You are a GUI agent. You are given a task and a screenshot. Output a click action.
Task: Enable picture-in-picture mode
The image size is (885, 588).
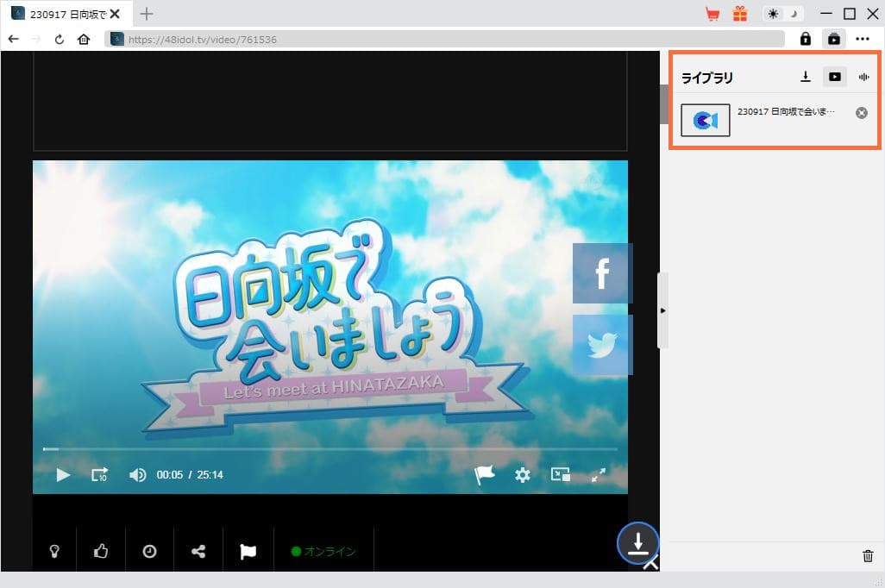click(561, 474)
